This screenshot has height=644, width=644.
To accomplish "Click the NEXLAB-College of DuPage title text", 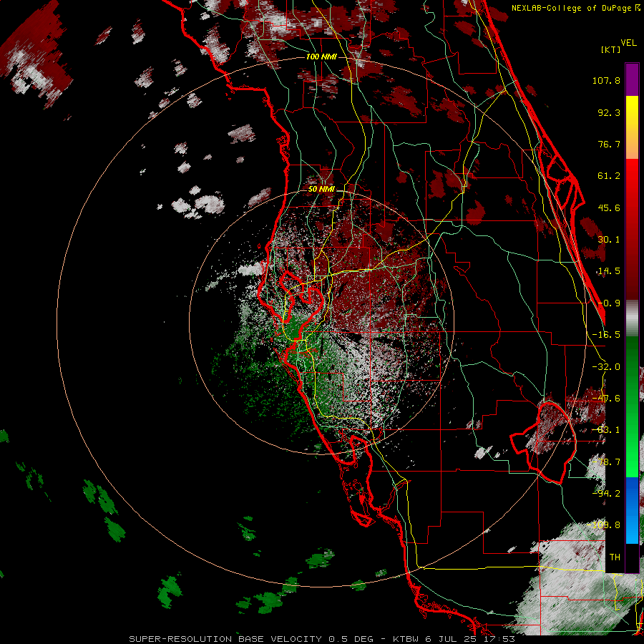I will [572, 8].
